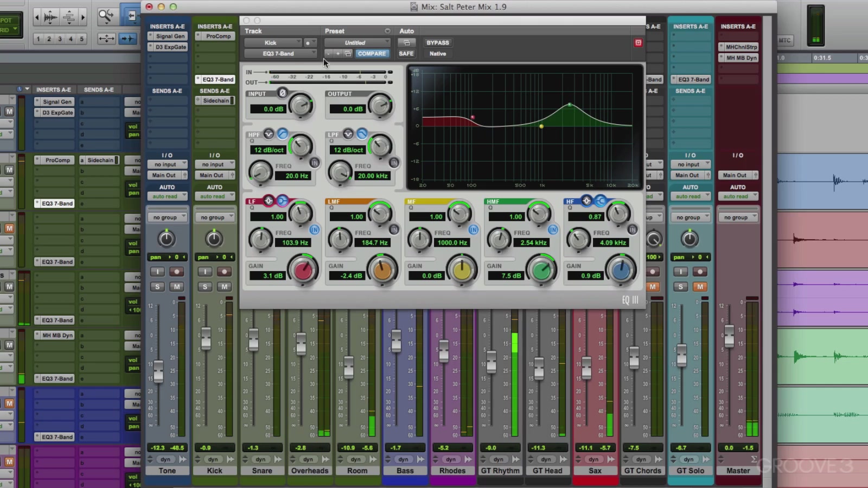Select the LPF notch filter type icon
This screenshot has width=868, height=488.
(348, 134)
